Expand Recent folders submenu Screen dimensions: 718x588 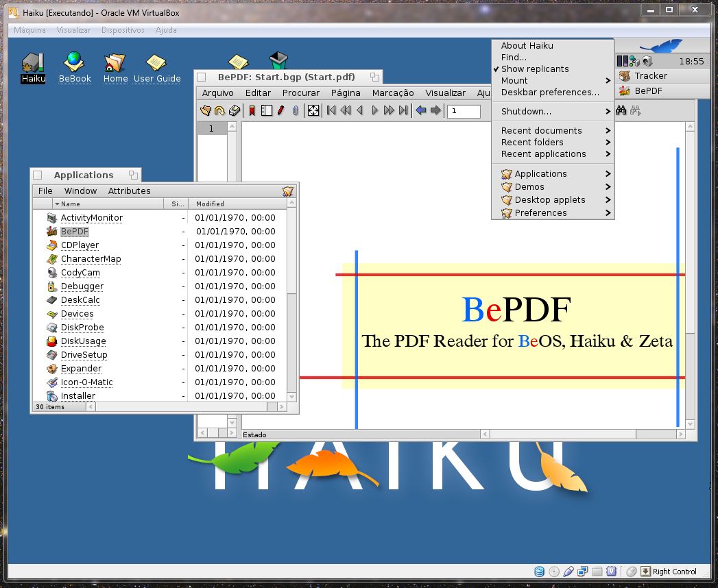(553, 143)
